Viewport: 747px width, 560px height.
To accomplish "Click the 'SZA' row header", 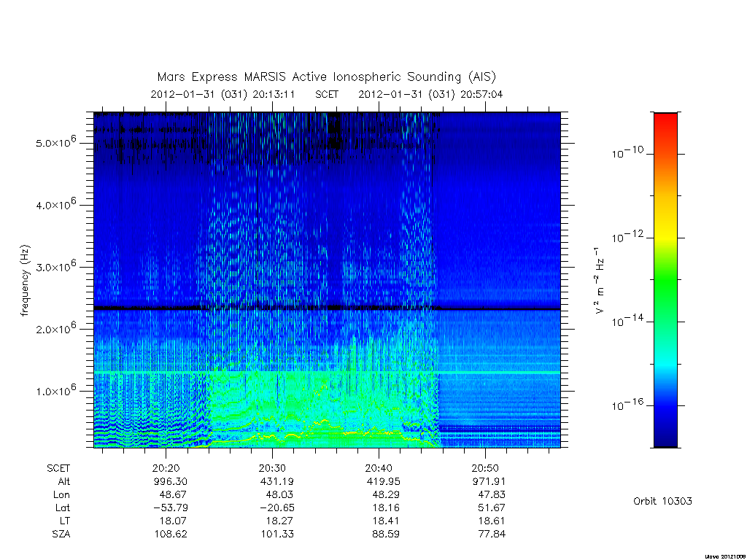I will [61, 534].
